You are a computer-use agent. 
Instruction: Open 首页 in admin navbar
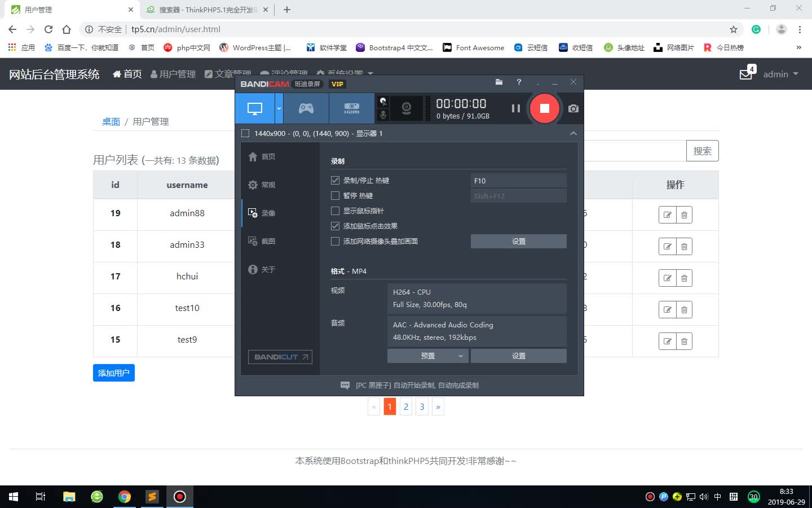tap(127, 74)
